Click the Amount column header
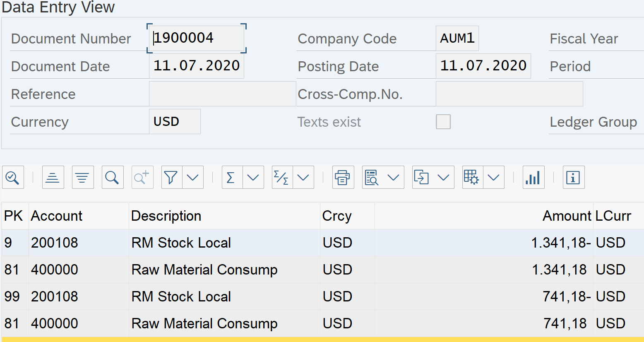 click(x=567, y=216)
